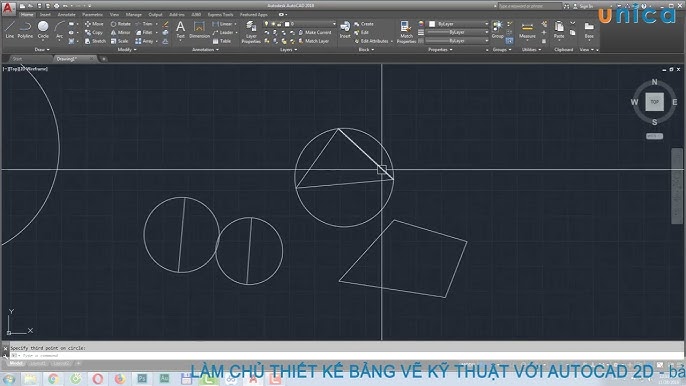Select the Polyline tool

click(x=25, y=30)
